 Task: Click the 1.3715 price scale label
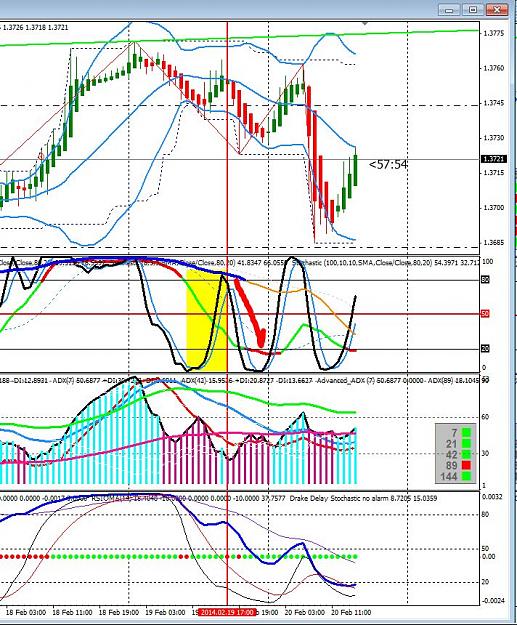pos(493,173)
